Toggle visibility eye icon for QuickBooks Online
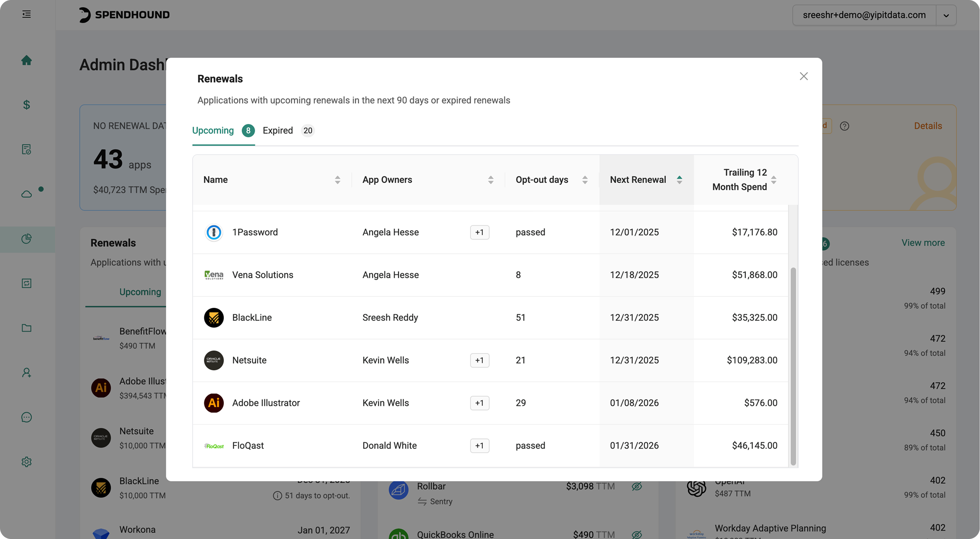Image resolution: width=980 pixels, height=539 pixels. 637,534
